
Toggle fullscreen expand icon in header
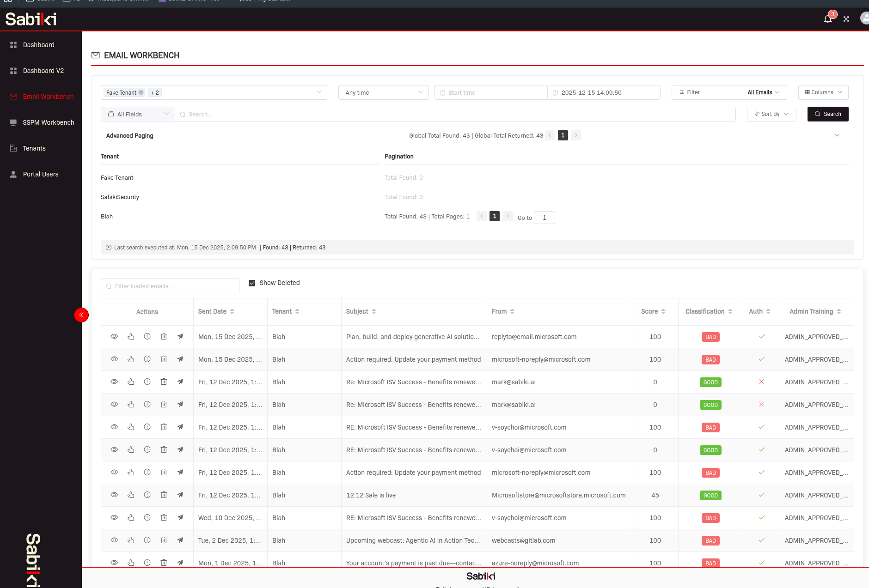coord(846,19)
